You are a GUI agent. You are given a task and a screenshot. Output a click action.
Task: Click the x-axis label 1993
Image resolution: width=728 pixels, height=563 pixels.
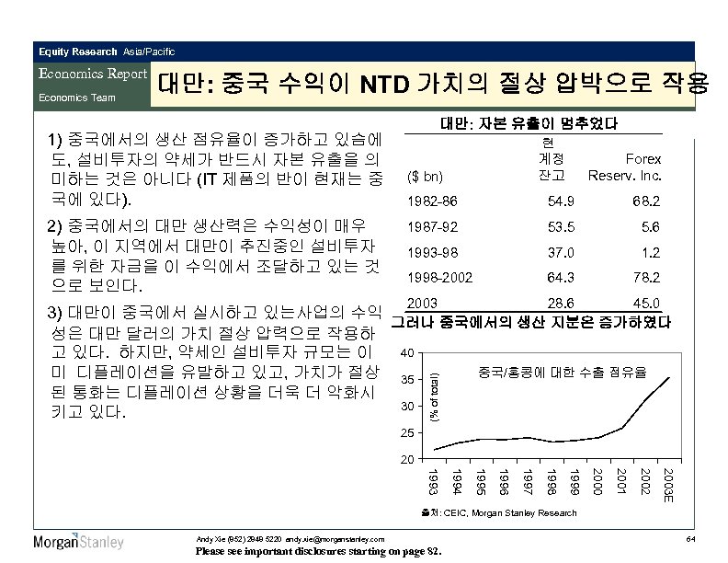434,482
